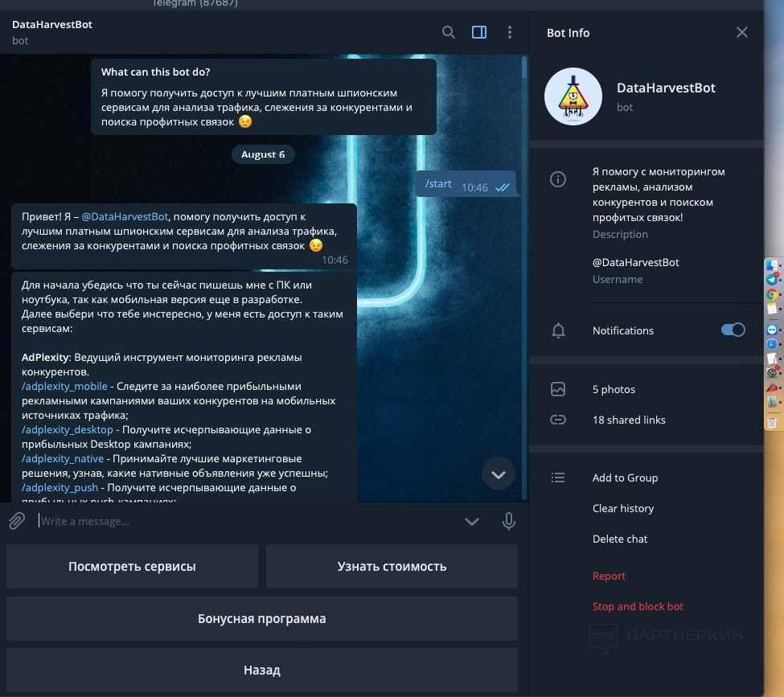Click the chat scrollbar thumb

click(x=524, y=67)
